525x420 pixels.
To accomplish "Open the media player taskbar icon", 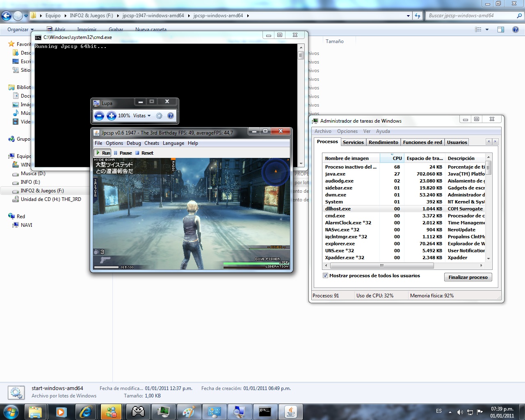I will (x=61, y=411).
